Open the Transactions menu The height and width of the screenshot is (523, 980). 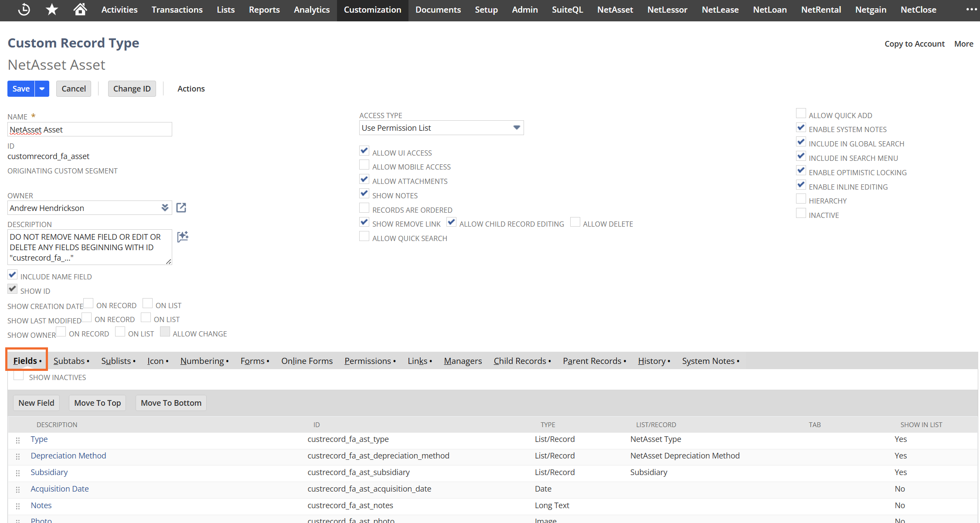point(177,10)
